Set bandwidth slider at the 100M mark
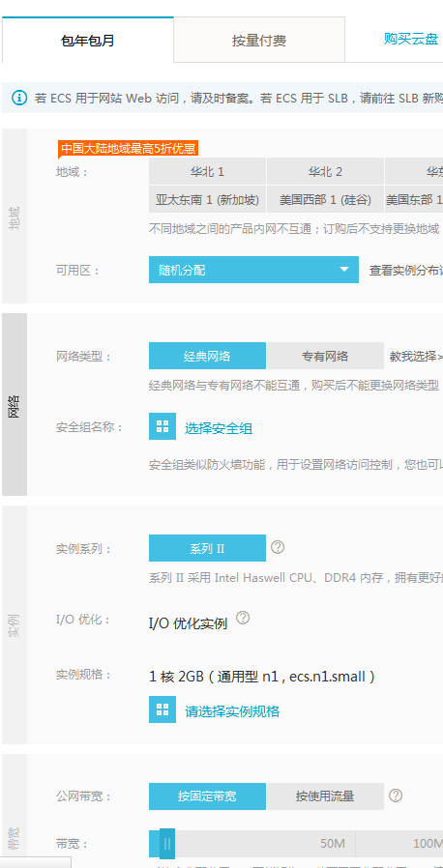The image size is (443, 868). point(428,844)
